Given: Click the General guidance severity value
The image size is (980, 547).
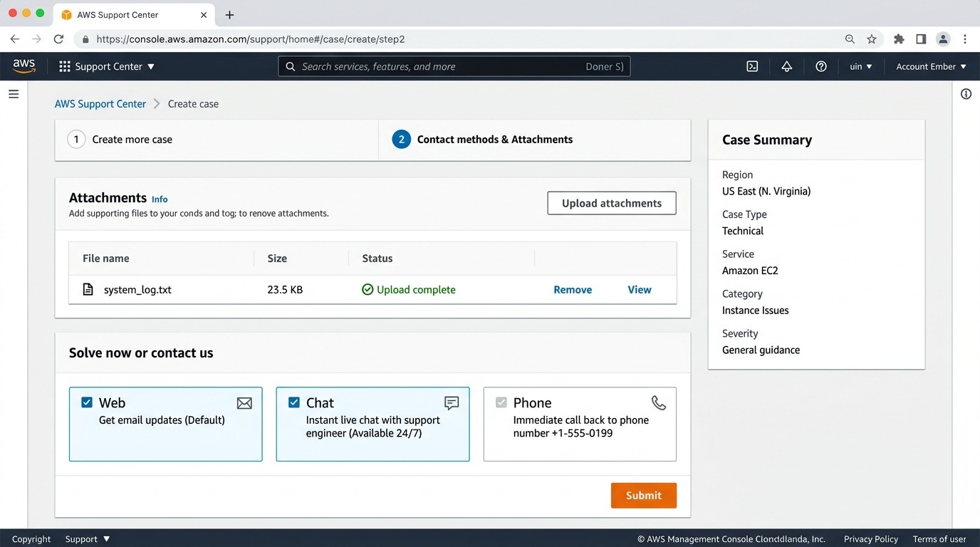Looking at the screenshot, I should [x=761, y=350].
